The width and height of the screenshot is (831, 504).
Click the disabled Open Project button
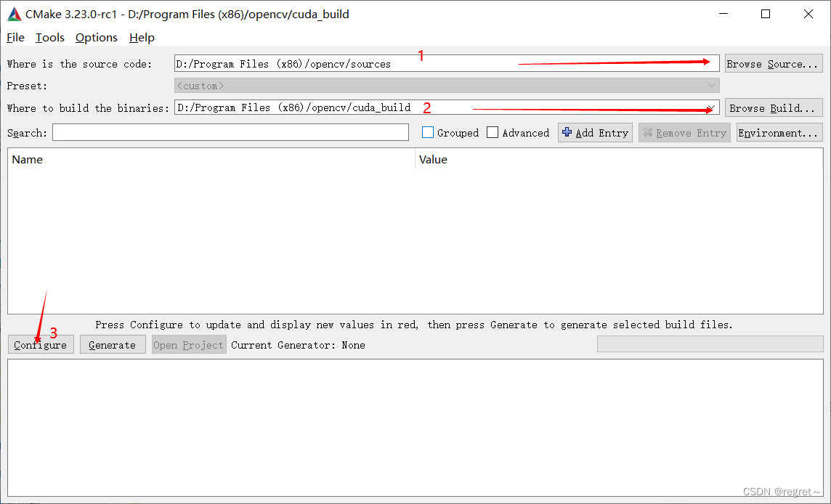[x=189, y=344]
